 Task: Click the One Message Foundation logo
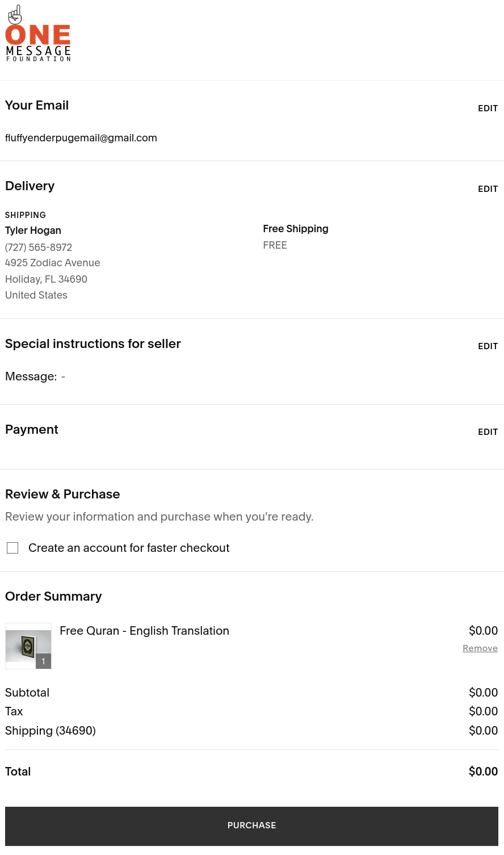(38, 35)
